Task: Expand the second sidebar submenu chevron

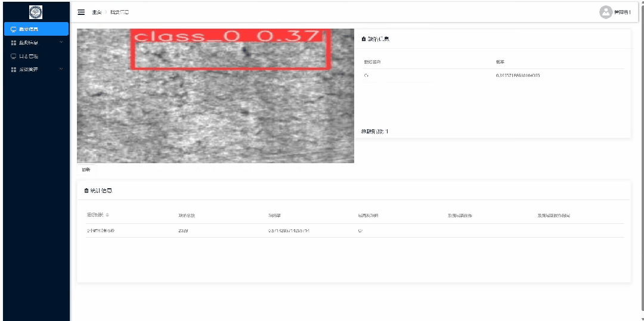Action: 61,42
